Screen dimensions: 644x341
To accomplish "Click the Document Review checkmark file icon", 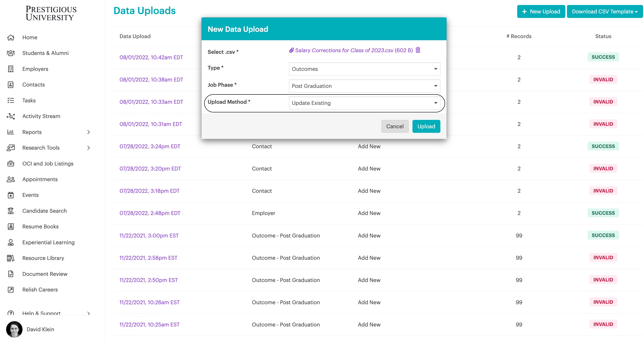I will tap(10, 274).
